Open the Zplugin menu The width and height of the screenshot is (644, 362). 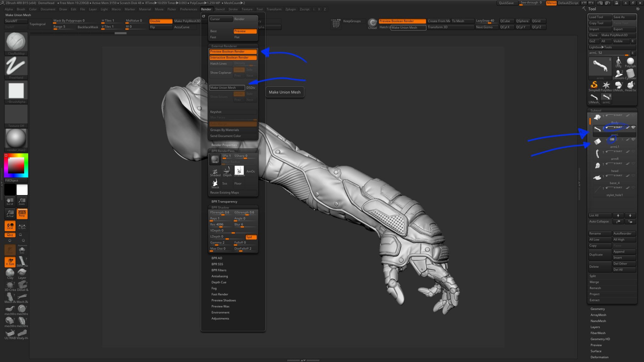tap(290, 9)
